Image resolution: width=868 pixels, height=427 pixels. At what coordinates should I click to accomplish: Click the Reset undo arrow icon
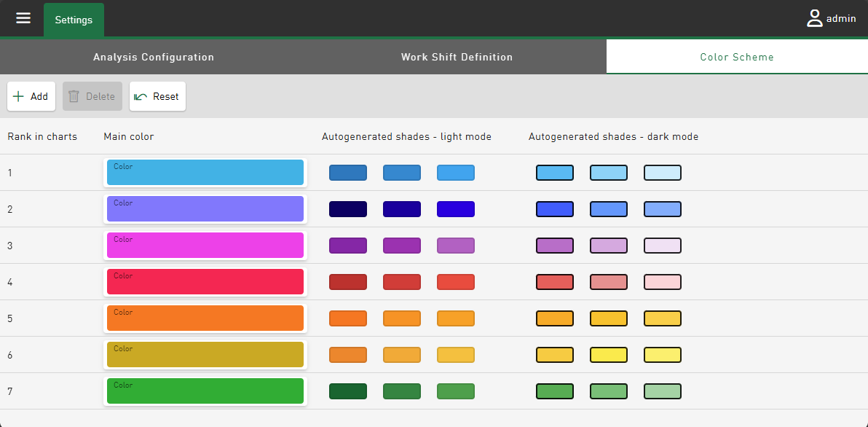coord(141,96)
